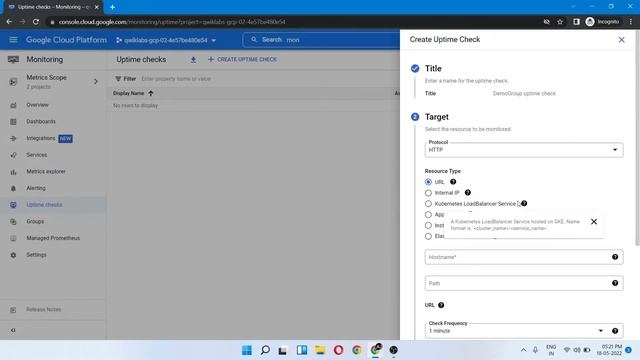
Task: Click the help icon beside URL radio option
Action: [x=453, y=182]
